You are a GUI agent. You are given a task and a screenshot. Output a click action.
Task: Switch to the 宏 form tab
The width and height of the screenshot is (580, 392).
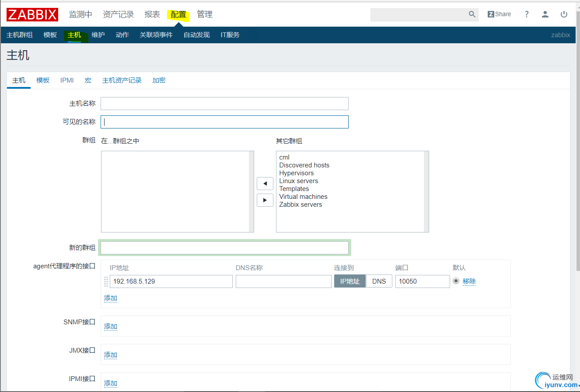(x=88, y=80)
